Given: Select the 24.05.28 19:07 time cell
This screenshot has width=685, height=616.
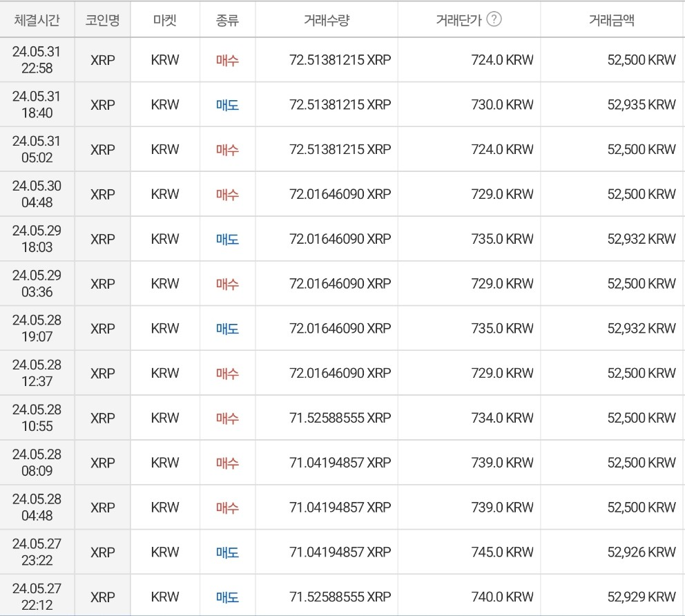Looking at the screenshot, I should tap(37, 328).
